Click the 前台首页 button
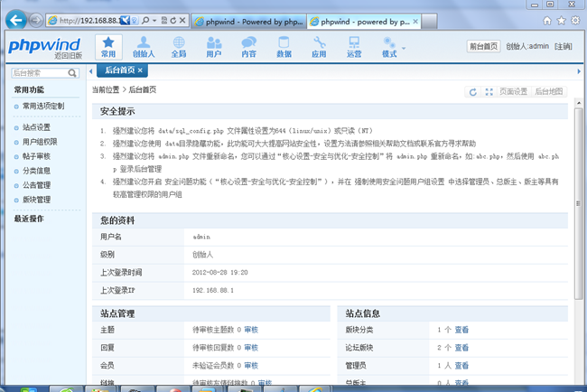This screenshot has height=392, width=587. pos(484,46)
